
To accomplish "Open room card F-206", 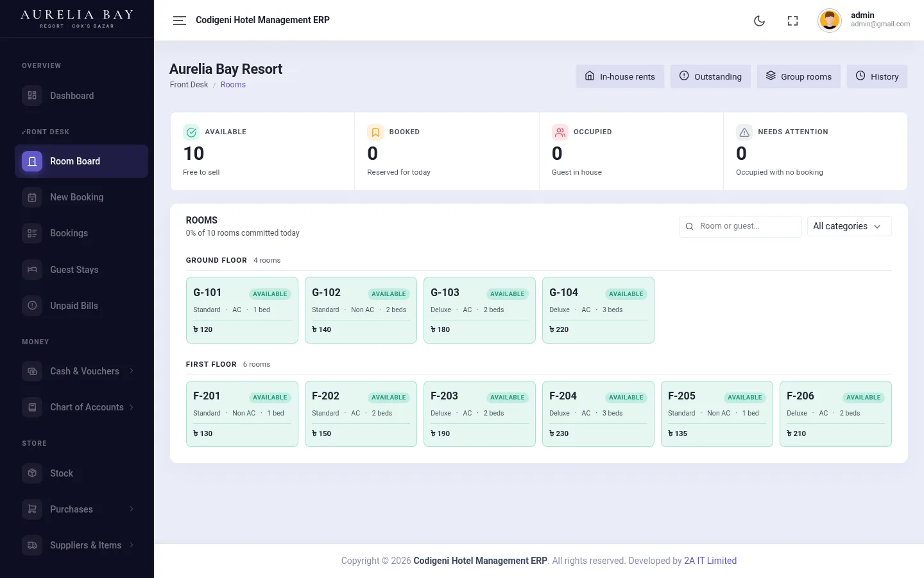I will (835, 414).
